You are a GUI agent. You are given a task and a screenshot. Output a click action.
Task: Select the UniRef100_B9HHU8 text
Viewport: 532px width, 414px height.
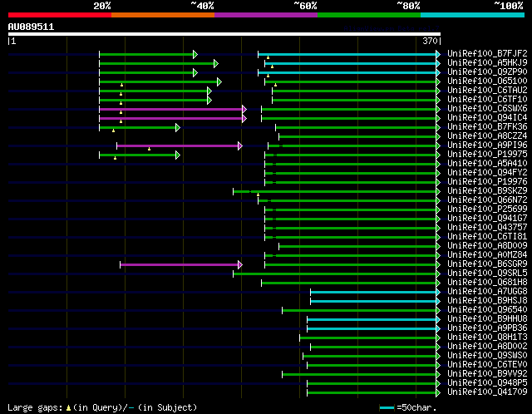[487, 319]
